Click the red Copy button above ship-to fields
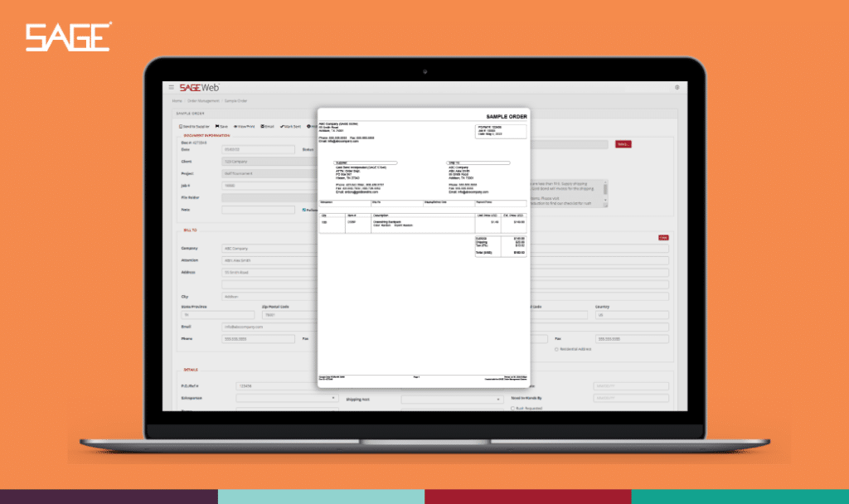Viewport: 849px width, 504px height. (x=663, y=237)
